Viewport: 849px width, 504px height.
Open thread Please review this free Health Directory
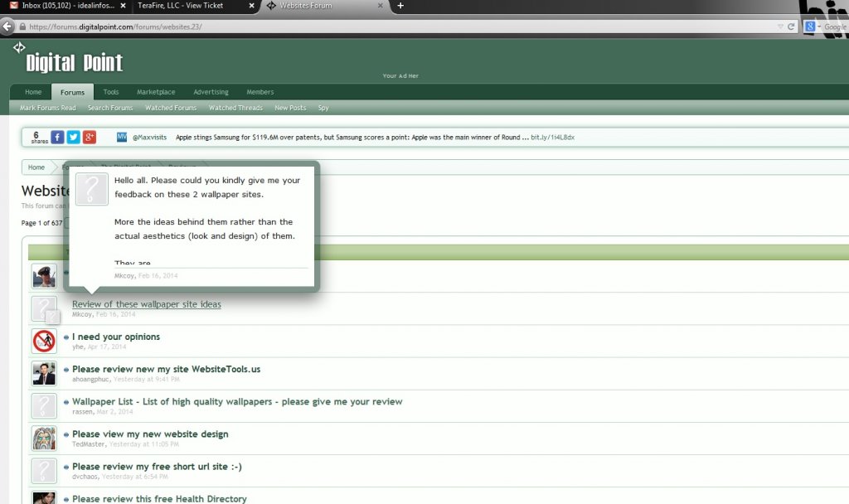(159, 498)
